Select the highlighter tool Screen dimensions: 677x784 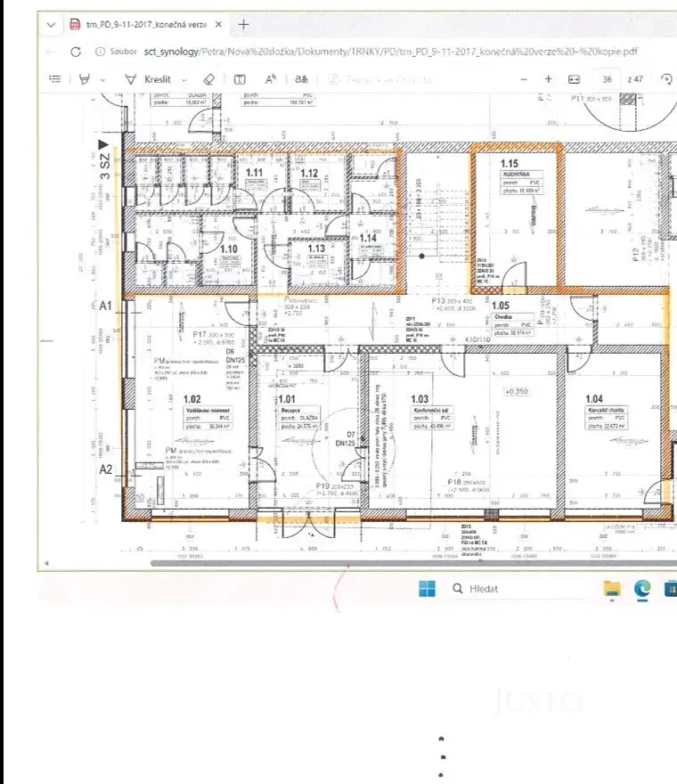(x=85, y=79)
